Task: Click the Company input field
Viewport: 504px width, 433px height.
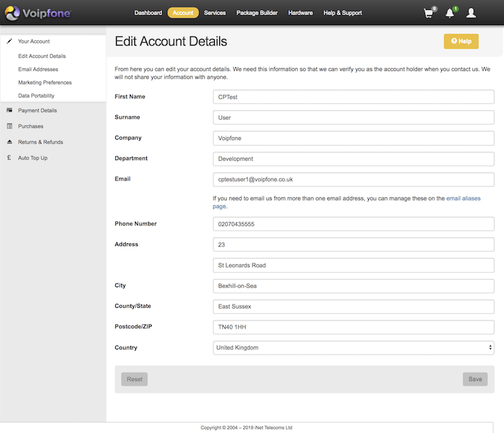Action: [x=354, y=138]
